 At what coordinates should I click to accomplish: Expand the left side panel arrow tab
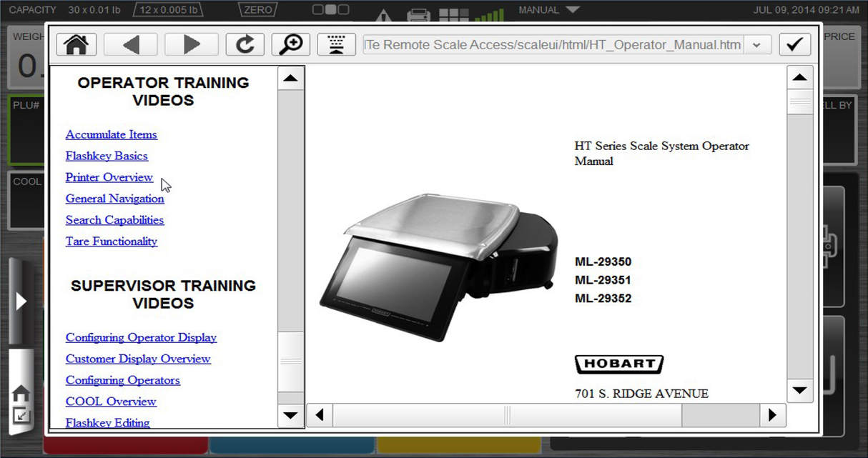(x=20, y=301)
